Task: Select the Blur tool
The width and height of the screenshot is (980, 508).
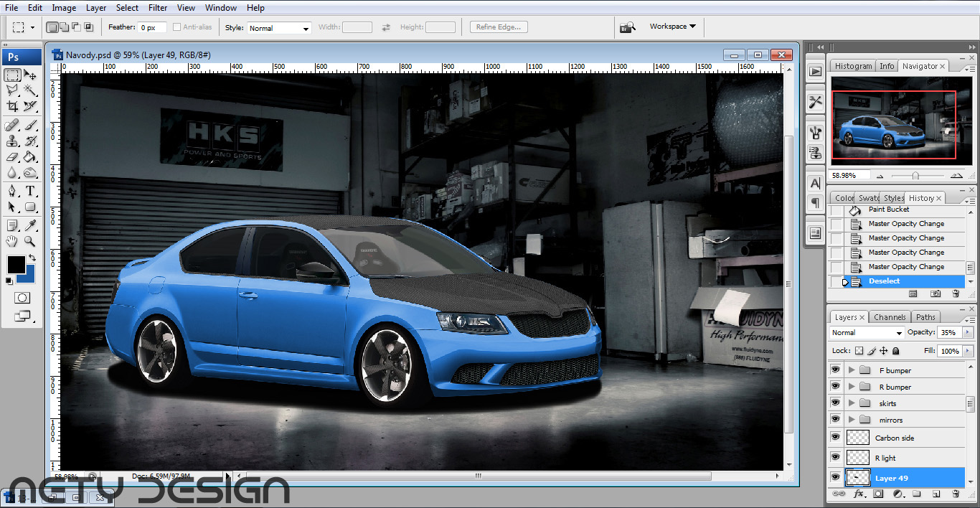Action: pos(12,173)
